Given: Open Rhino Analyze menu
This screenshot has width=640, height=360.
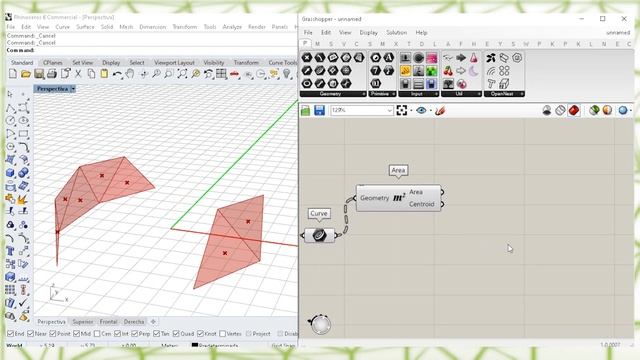Looking at the screenshot, I should [232, 27].
